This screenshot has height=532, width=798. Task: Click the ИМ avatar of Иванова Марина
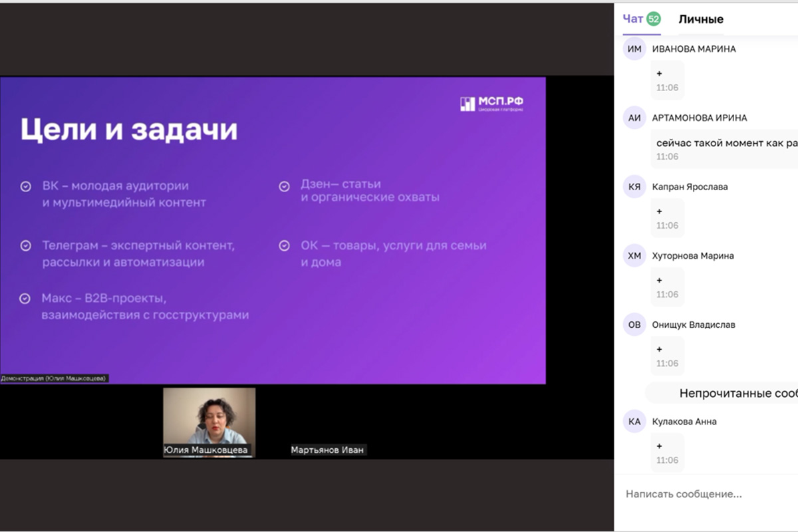tap(634, 49)
